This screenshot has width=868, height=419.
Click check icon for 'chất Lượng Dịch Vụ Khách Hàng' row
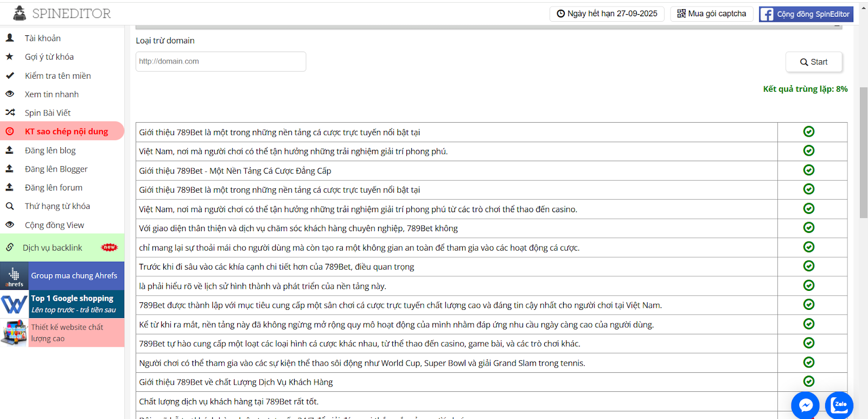pyautogui.click(x=809, y=382)
